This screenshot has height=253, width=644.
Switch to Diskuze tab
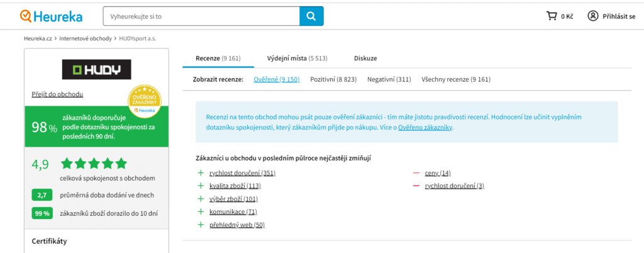[x=365, y=59]
